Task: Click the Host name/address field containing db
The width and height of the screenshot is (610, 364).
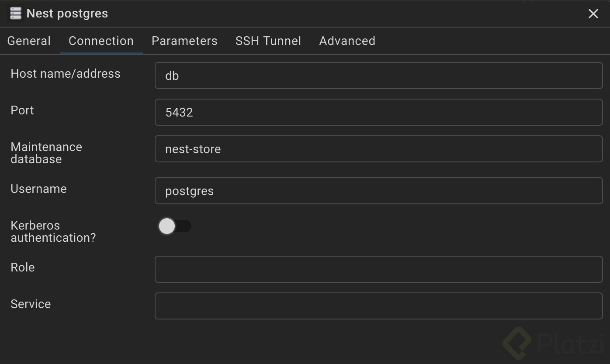Action: click(378, 76)
